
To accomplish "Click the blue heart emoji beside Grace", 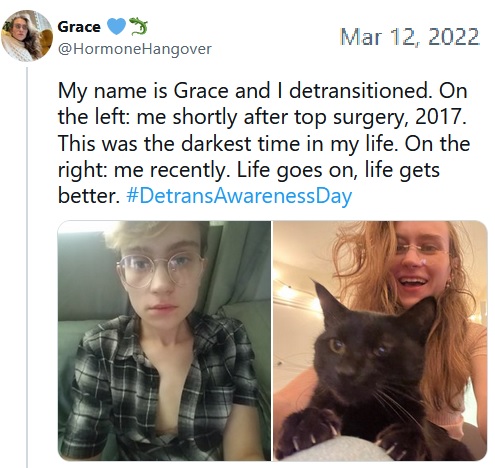I will tap(117, 26).
